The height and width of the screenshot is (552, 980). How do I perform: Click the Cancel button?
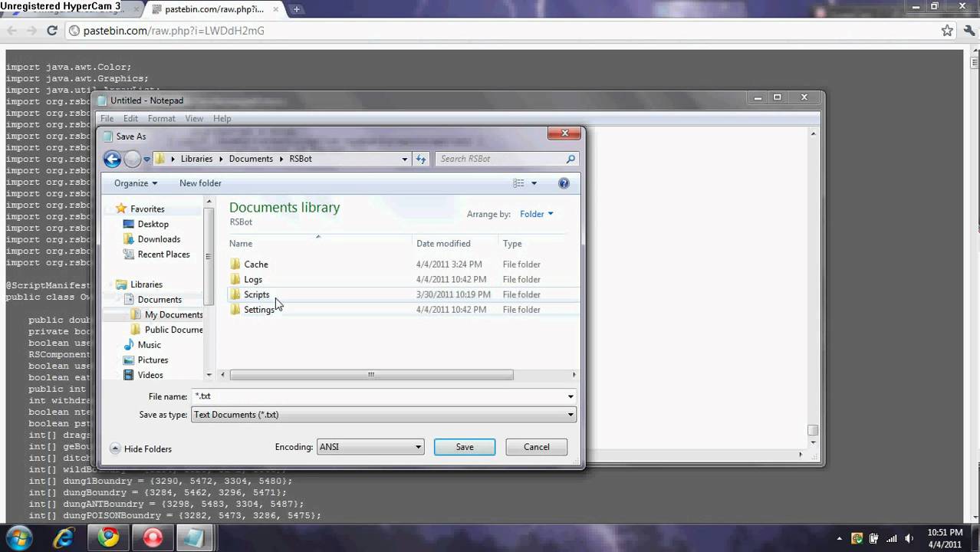point(537,447)
